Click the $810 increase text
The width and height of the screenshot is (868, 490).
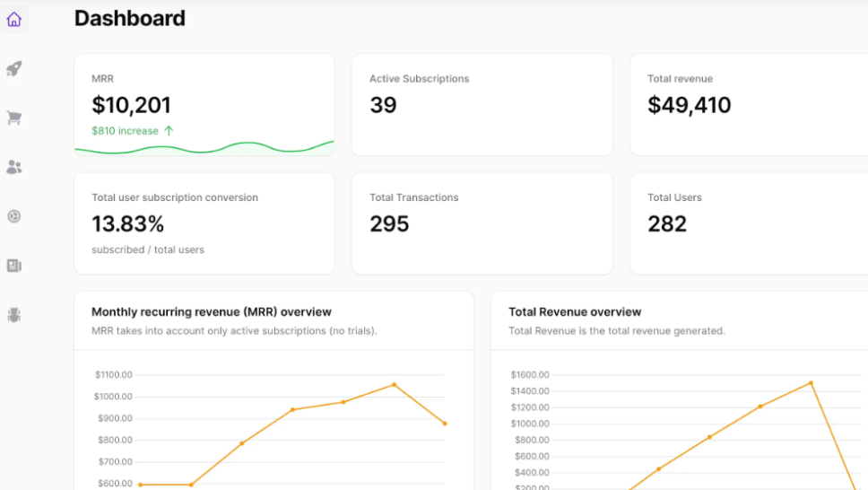(x=126, y=131)
